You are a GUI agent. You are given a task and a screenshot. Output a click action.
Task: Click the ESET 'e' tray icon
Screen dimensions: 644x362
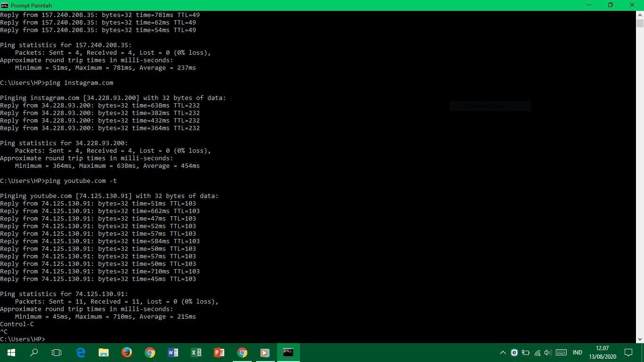[x=514, y=353]
